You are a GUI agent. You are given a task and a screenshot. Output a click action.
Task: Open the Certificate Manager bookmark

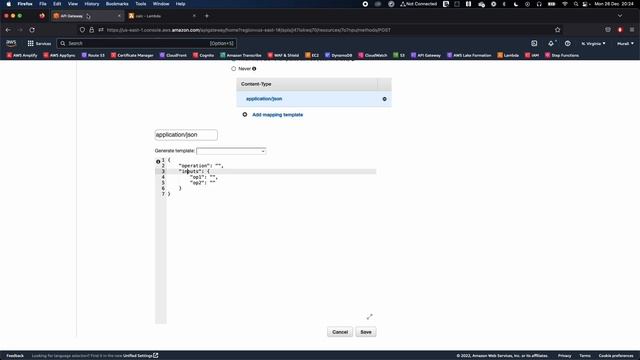pos(132,55)
